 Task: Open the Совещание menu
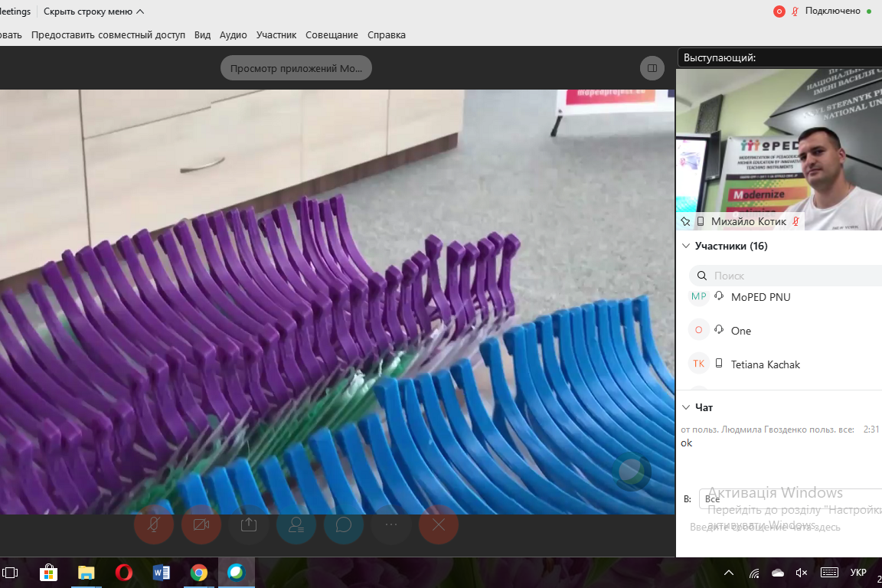[332, 34]
